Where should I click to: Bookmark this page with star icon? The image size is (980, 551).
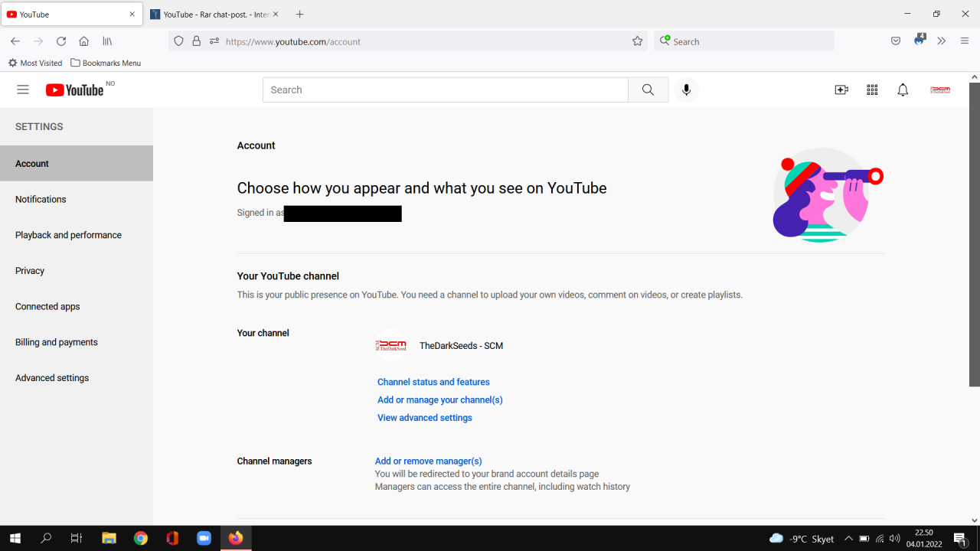click(637, 41)
